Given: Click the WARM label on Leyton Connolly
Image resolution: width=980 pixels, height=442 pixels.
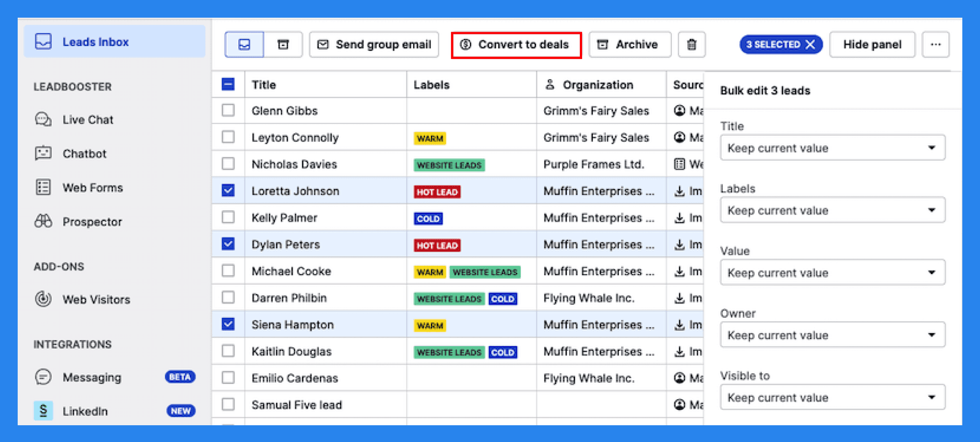Looking at the screenshot, I should tap(430, 139).
